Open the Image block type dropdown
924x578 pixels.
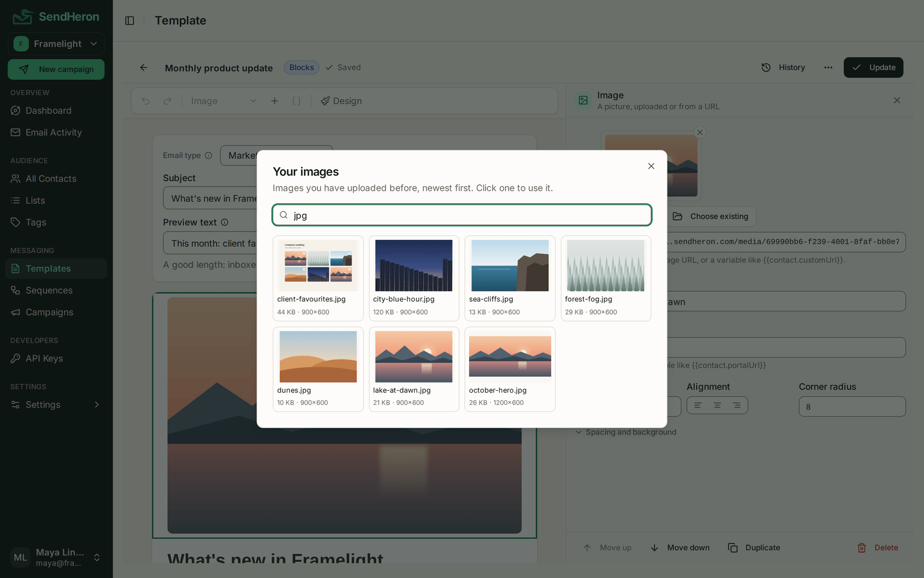click(224, 101)
